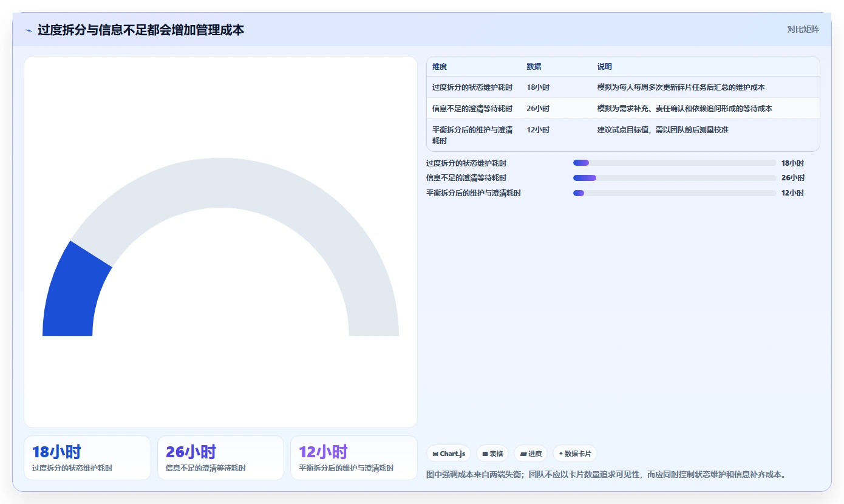Viewport: 844px width, 504px height.
Task: Click the icon beside the main title
Action: [29, 30]
